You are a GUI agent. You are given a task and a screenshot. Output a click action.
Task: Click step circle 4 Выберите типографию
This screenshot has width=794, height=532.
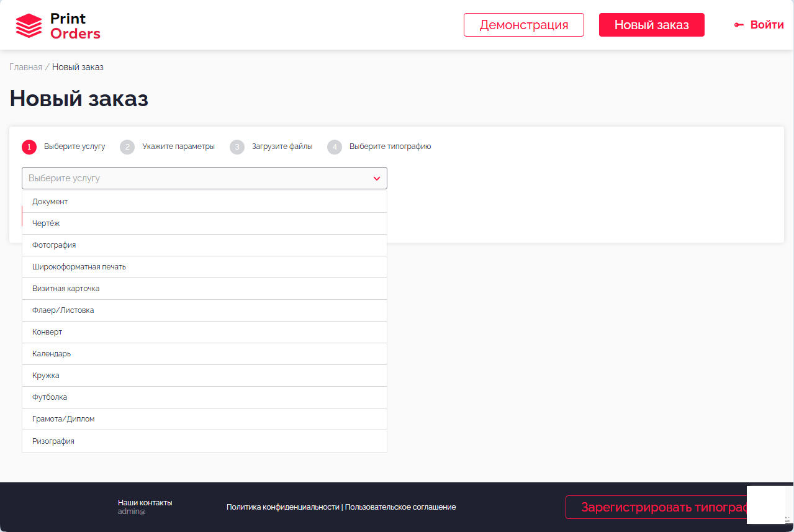coord(334,147)
